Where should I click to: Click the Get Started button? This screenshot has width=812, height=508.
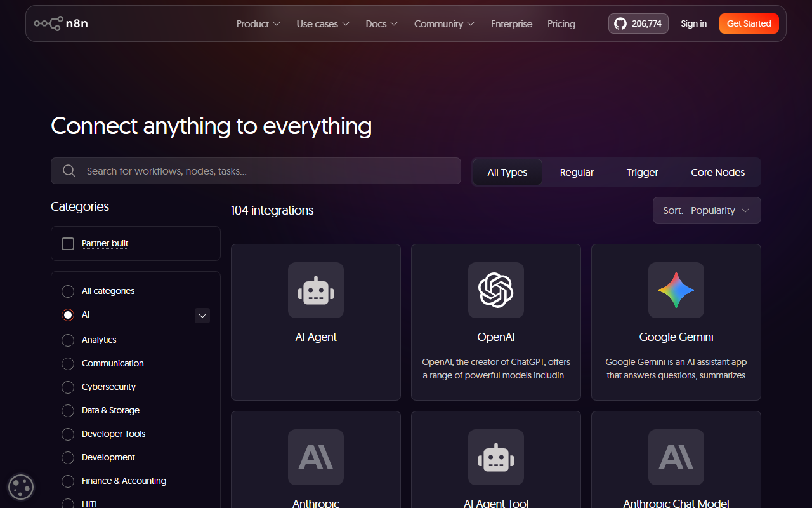pos(749,23)
